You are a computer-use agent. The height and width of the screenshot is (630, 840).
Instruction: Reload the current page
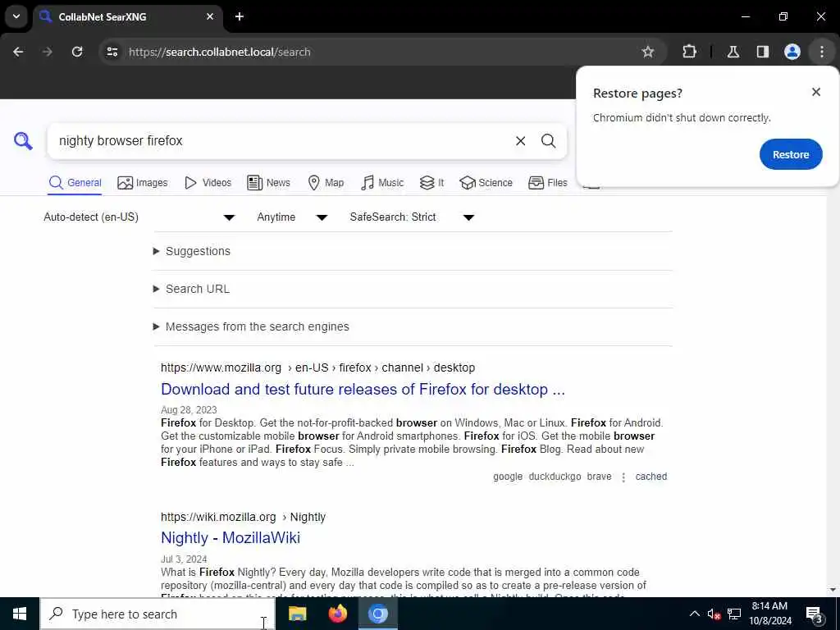[77, 52]
